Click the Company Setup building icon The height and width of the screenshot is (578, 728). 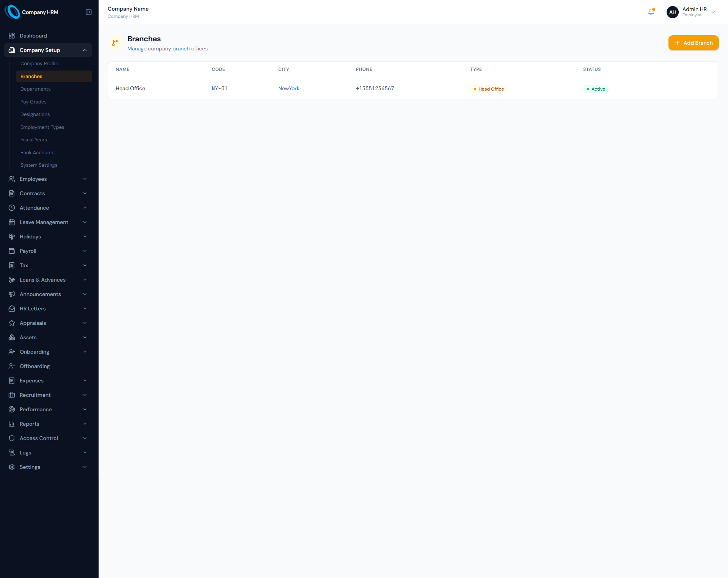click(12, 50)
